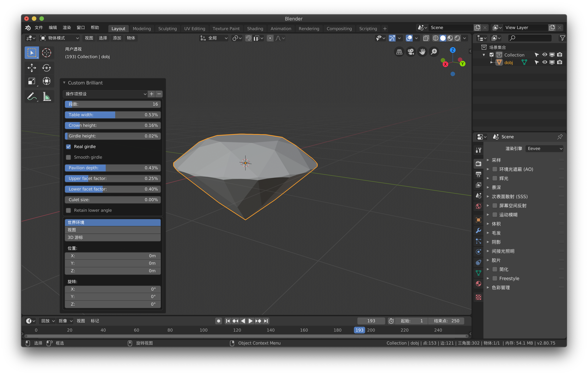588x375 pixels.
Task: Jump to the timeline start frame
Action: pyautogui.click(x=228, y=321)
